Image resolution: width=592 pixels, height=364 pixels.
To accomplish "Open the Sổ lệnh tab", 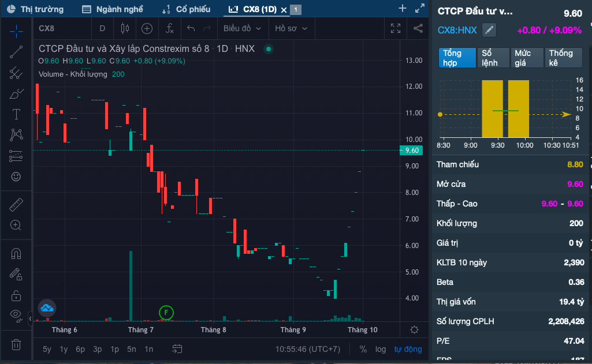I will pos(493,58).
